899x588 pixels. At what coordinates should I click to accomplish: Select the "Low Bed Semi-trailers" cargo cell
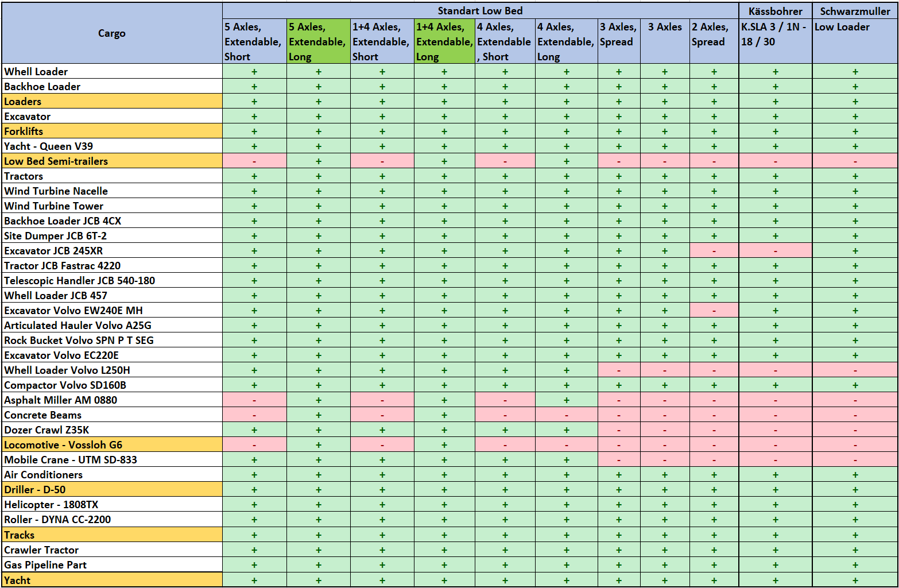click(112, 161)
